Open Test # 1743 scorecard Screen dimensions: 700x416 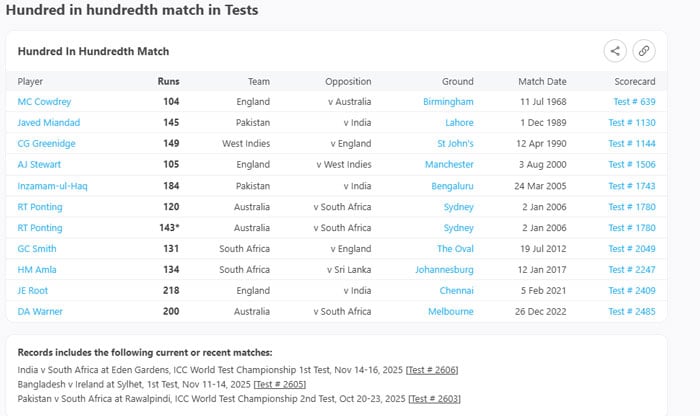(x=631, y=186)
